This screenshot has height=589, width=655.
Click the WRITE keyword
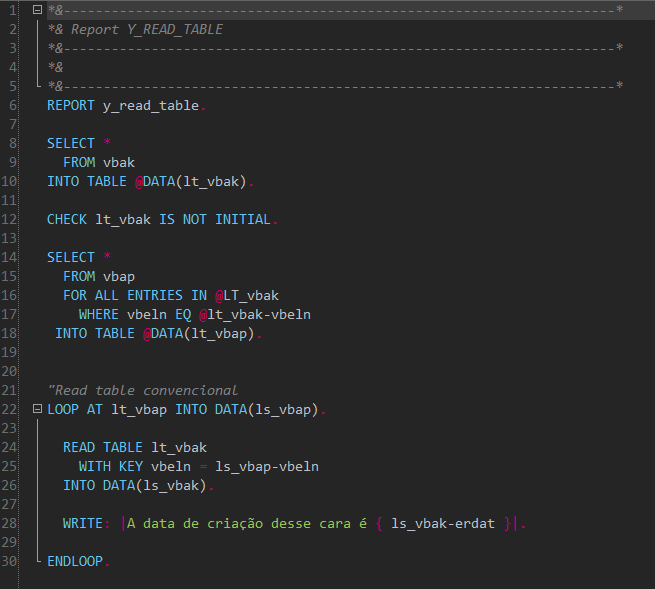83,523
